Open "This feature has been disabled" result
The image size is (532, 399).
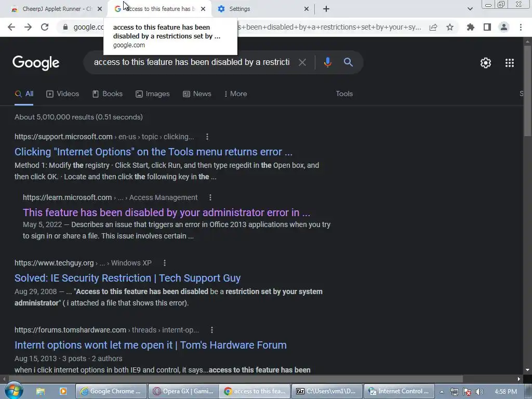click(166, 212)
